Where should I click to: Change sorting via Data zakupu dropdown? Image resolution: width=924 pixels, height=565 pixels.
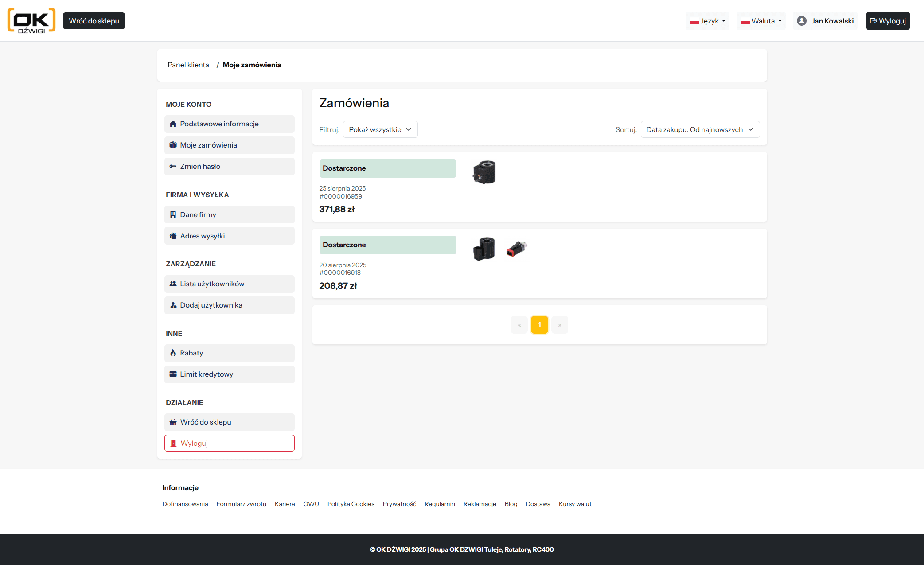tap(700, 129)
